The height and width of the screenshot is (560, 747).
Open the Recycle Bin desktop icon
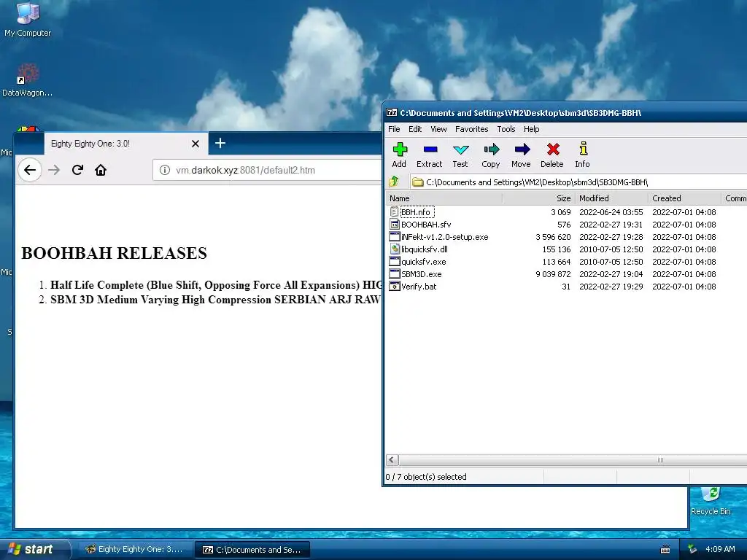[711, 501]
